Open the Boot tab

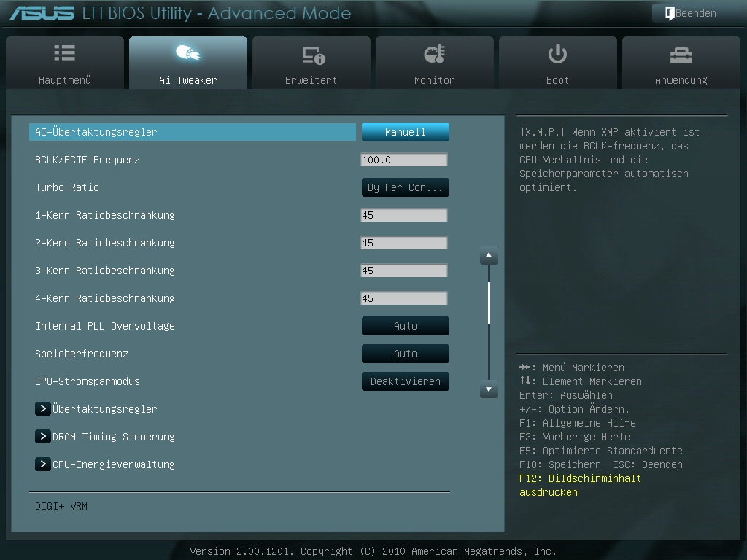558,63
